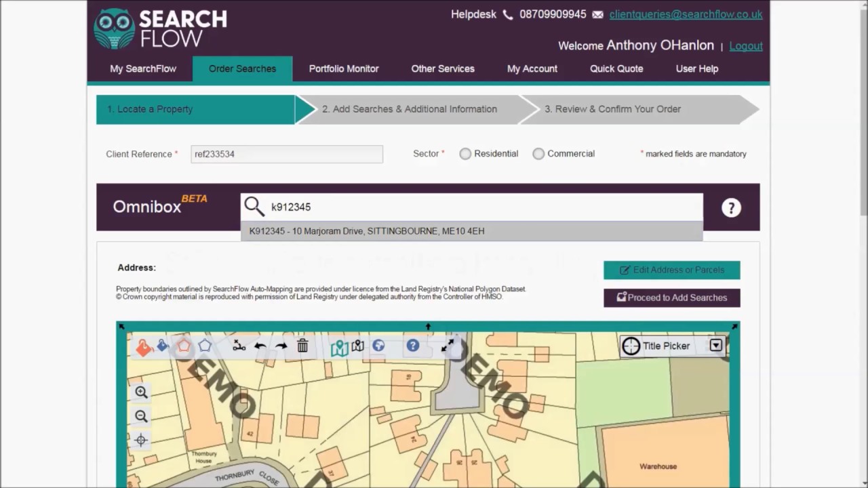Click the Client Reference input field
The image size is (868, 488).
pyautogui.click(x=287, y=154)
